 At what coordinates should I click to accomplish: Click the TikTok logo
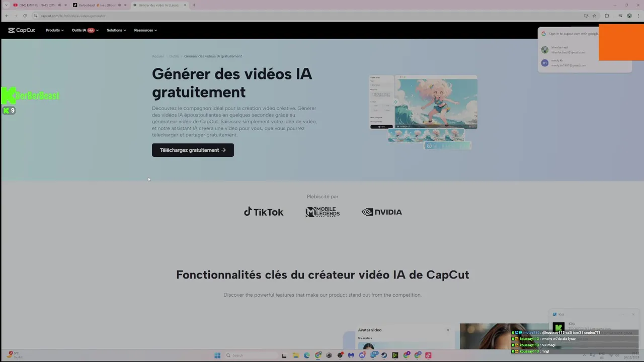point(264,212)
